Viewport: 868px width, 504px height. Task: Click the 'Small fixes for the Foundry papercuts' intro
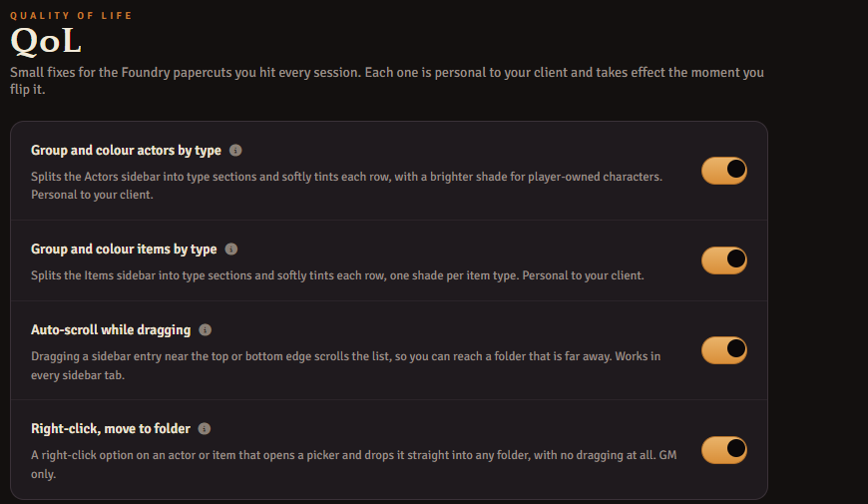point(386,81)
